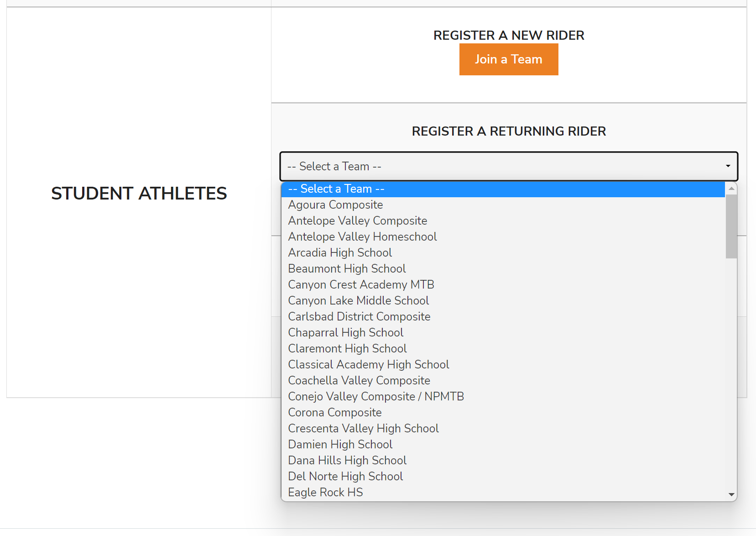Choose Beaumont High School team

[347, 269]
